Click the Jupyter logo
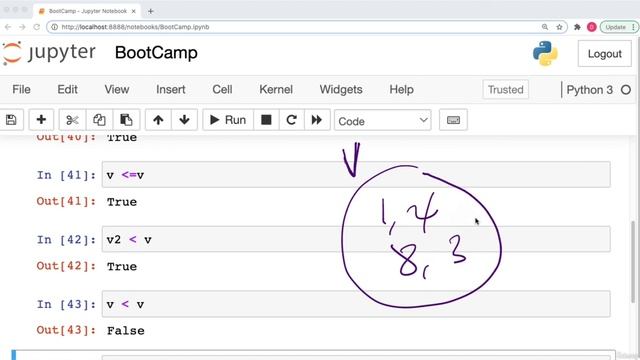Image resolution: width=640 pixels, height=360 pixels. click(49, 53)
